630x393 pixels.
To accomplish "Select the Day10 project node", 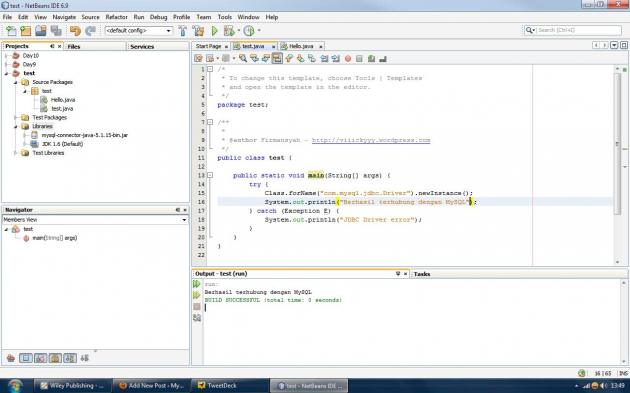I will click(31, 56).
